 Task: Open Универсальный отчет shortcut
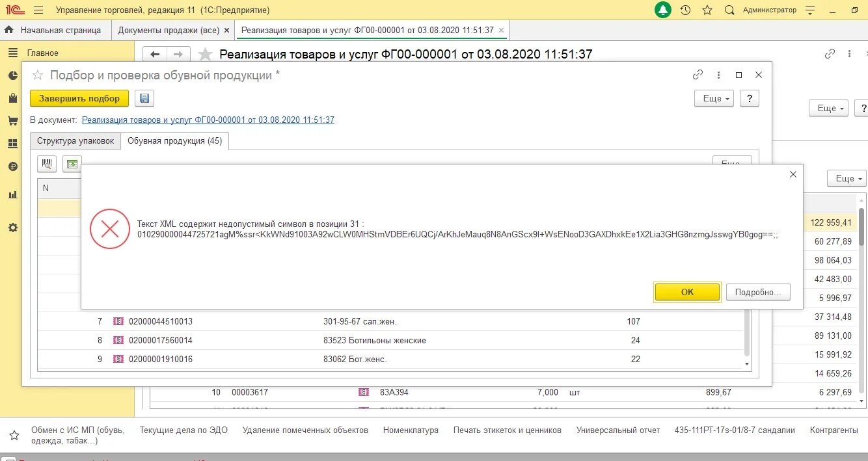618,430
